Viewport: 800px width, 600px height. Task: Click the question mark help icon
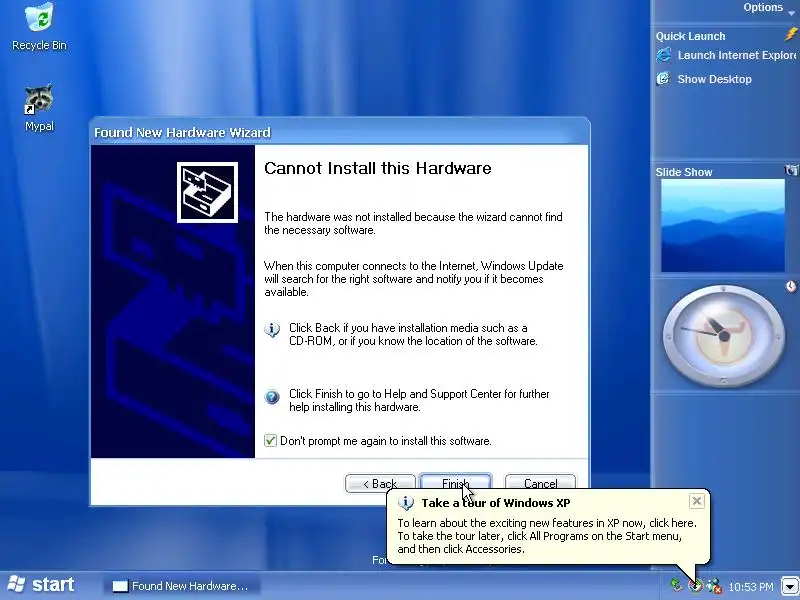pos(272,396)
